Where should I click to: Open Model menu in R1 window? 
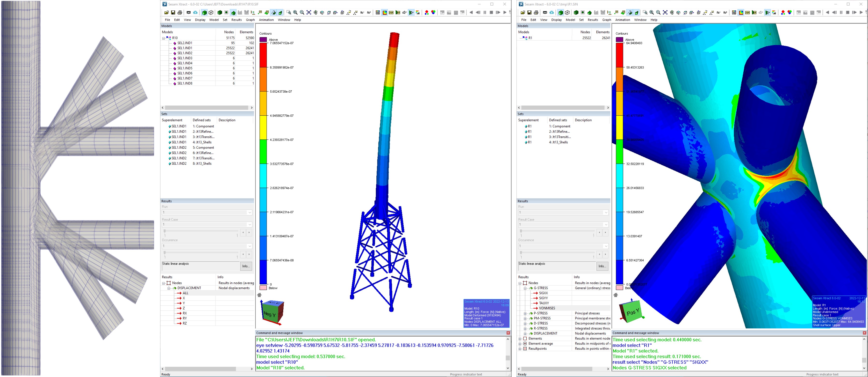tap(570, 20)
